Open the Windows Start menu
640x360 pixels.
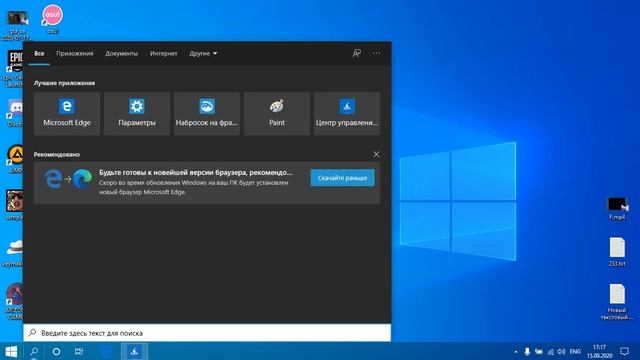11,351
